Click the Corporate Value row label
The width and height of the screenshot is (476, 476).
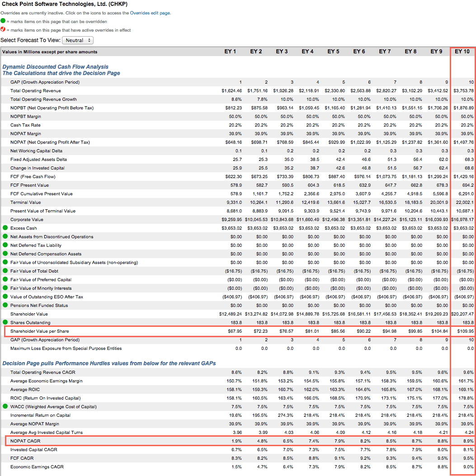[27, 220]
